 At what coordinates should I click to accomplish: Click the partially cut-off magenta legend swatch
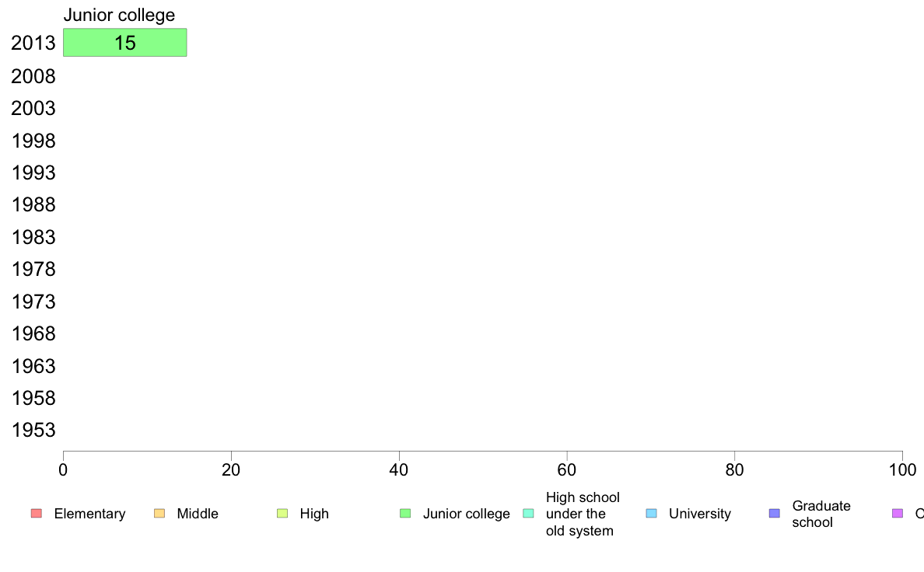(898, 514)
